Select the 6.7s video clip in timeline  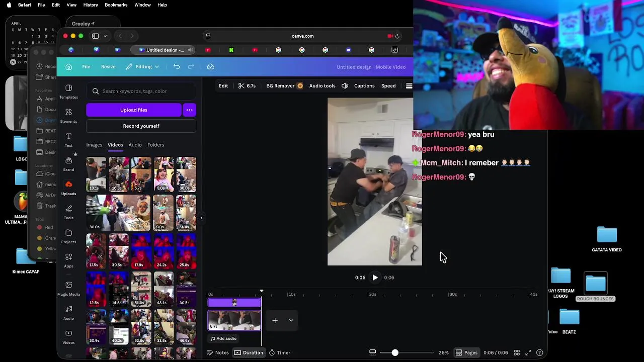pos(234,320)
